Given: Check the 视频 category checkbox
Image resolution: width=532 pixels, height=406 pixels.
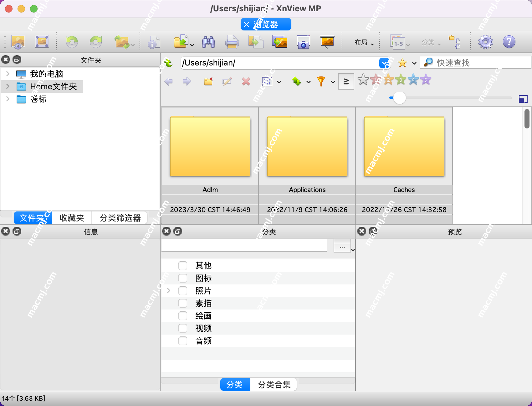Looking at the screenshot, I should pos(183,328).
